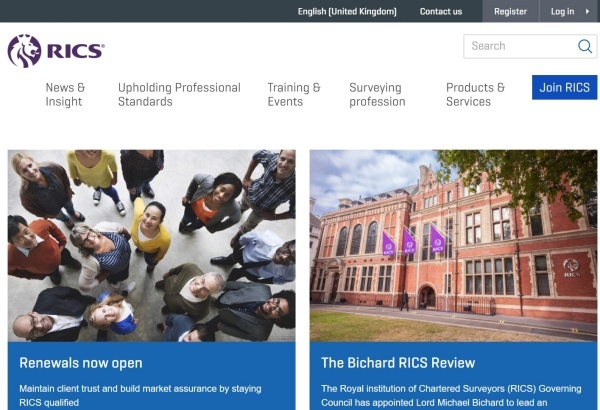Open the News & Insight menu
Image resolution: width=600 pixels, height=410 pixels.
pyautogui.click(x=65, y=95)
